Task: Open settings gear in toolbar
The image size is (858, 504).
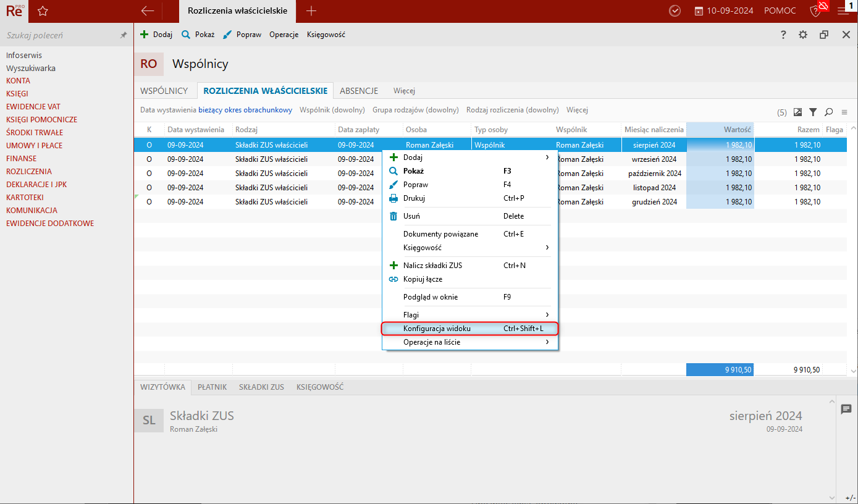Action: (803, 35)
